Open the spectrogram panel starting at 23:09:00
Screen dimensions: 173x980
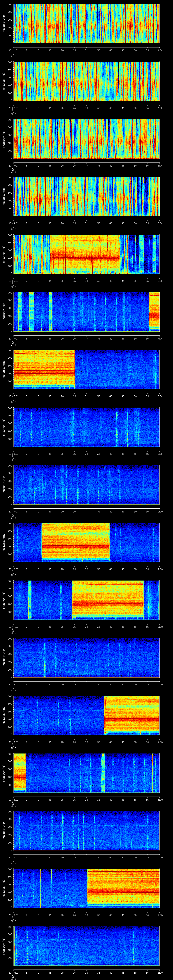tap(86, 485)
